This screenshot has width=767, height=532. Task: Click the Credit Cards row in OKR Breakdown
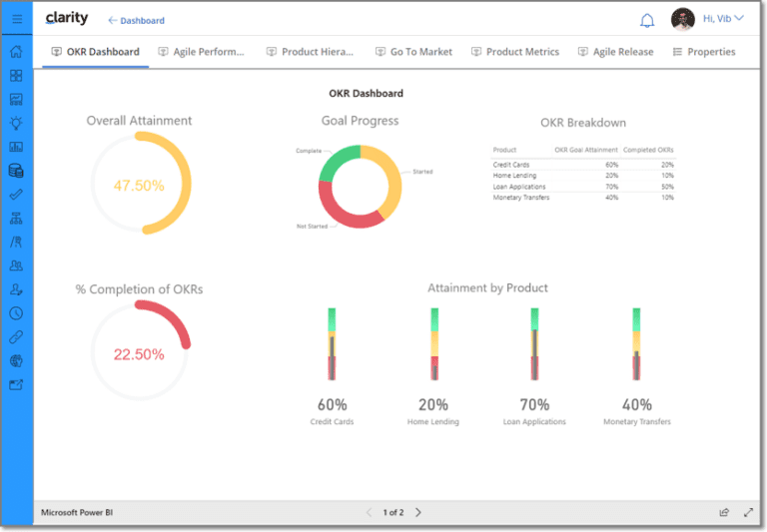click(582, 165)
